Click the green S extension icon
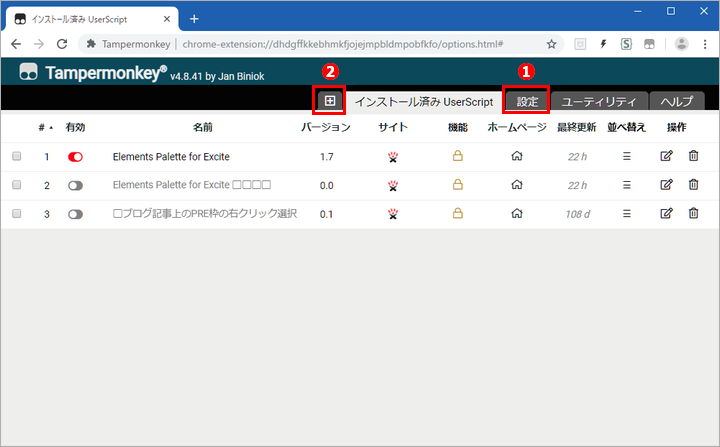 (626, 44)
